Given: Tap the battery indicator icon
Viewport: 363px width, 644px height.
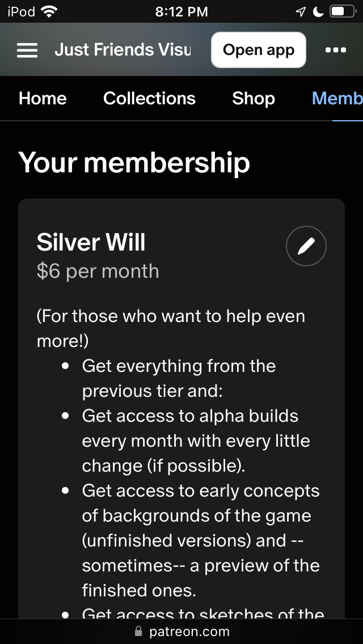Looking at the screenshot, I should [x=343, y=11].
